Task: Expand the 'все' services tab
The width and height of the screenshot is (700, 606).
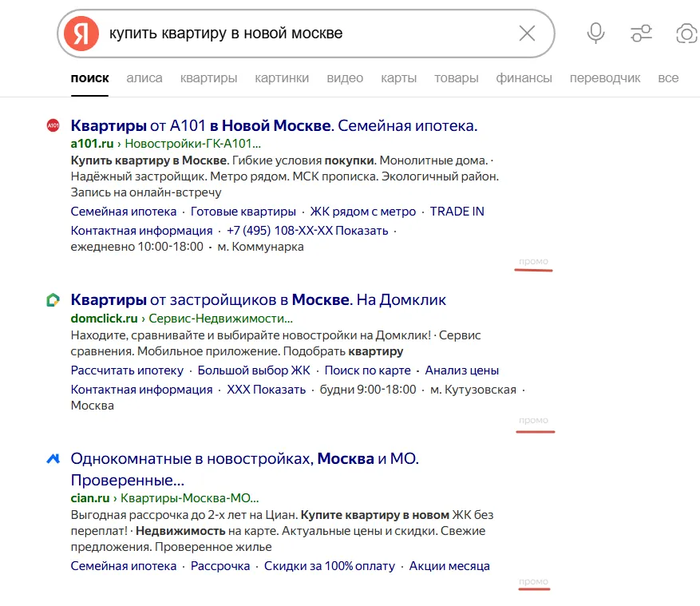Action: (x=668, y=77)
